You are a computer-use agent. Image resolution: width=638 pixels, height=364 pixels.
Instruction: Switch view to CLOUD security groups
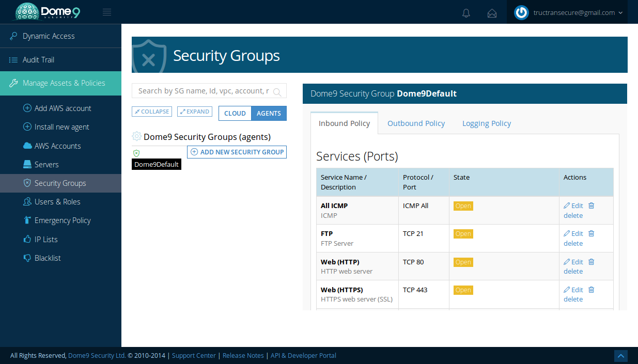[235, 113]
